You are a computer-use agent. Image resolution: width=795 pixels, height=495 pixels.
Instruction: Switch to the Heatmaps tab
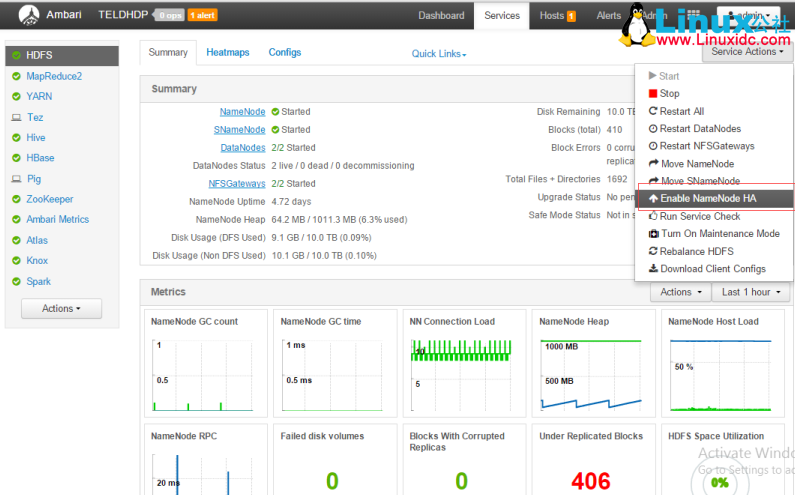[x=228, y=53]
